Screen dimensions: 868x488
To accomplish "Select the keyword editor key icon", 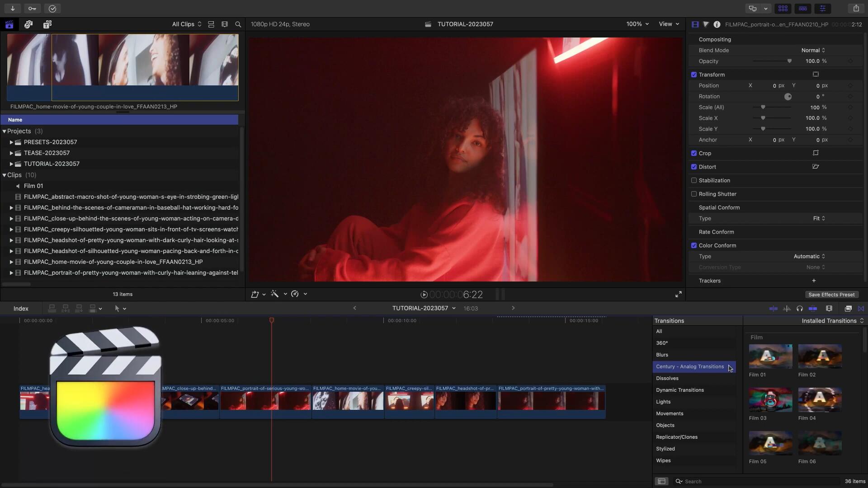I will pos(32,8).
